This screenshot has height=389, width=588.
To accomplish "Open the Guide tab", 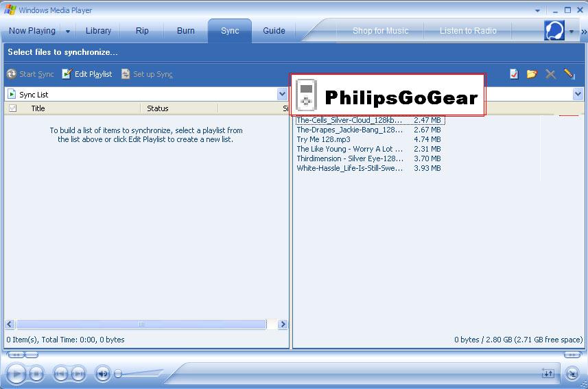I will tap(274, 31).
